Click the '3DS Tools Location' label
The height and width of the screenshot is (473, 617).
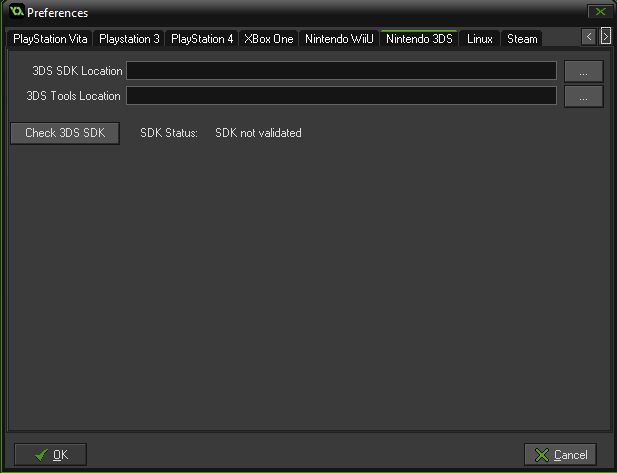click(73, 96)
